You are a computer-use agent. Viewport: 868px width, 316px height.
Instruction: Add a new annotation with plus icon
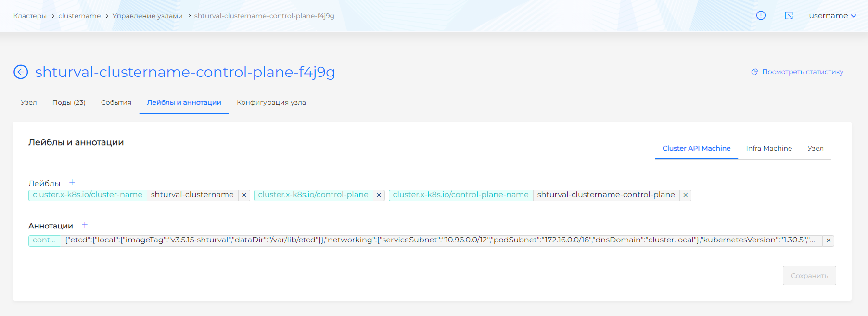pyautogui.click(x=85, y=225)
